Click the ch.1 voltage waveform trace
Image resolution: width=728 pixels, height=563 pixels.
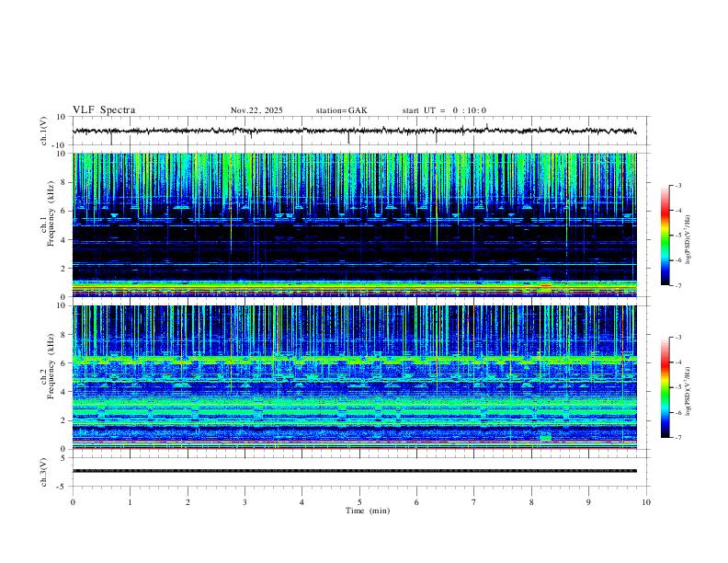354,131
